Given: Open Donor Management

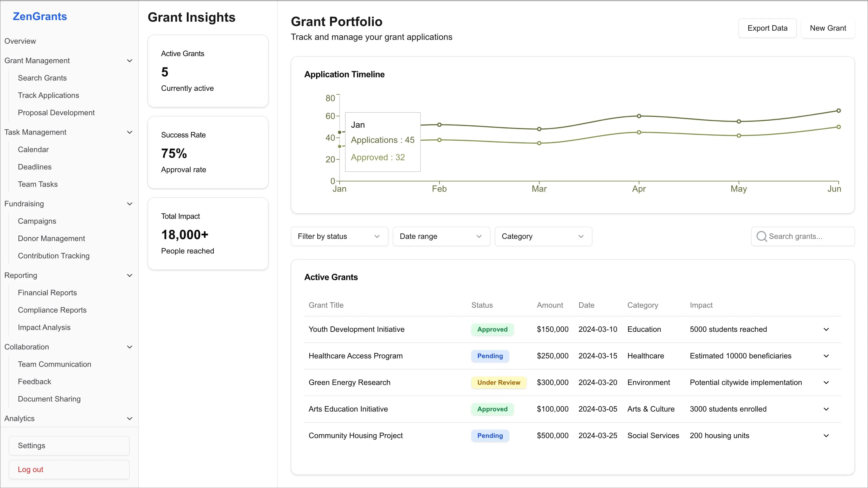Looking at the screenshot, I should (52, 239).
